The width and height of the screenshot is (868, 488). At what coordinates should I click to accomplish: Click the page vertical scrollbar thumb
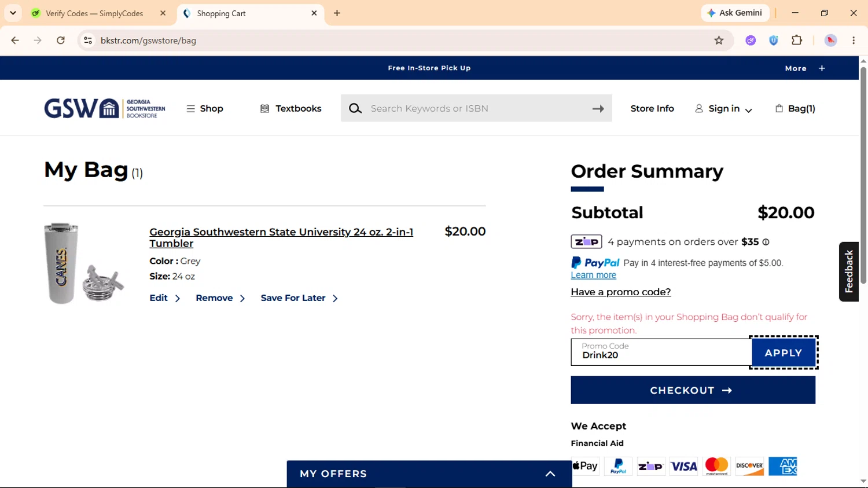coord(863,175)
